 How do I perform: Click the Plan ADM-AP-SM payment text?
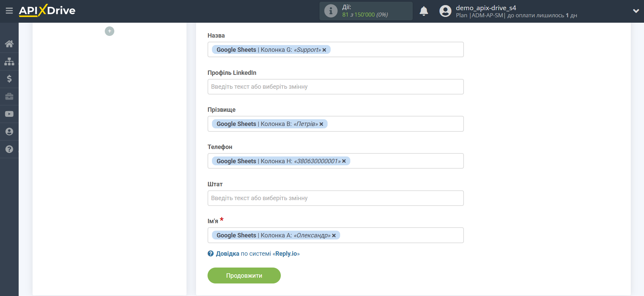[516, 15]
